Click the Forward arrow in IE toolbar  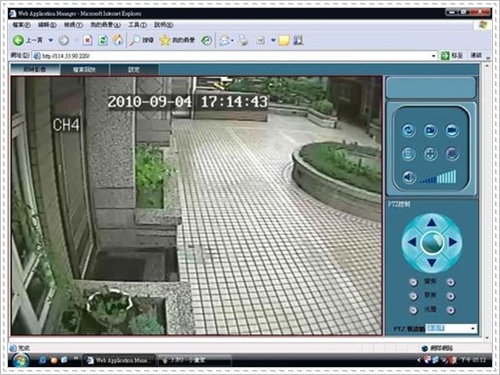(x=64, y=40)
